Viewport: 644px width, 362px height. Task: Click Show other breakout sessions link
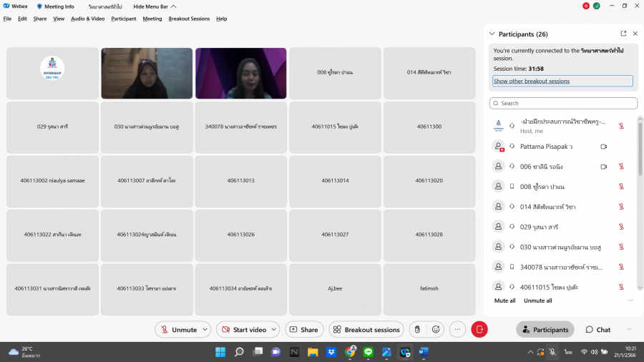click(x=532, y=81)
